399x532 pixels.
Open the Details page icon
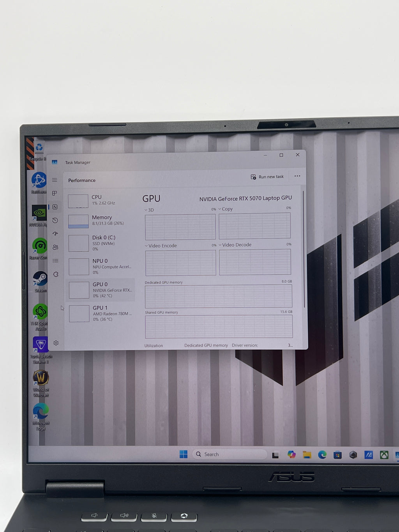pyautogui.click(x=55, y=261)
